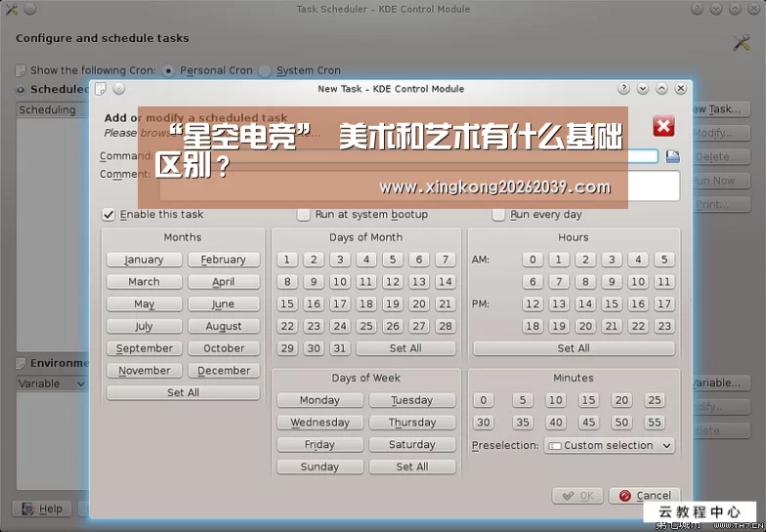Toggle Monday in Days of Week
Viewport: 766px width, 532px height.
pos(320,400)
